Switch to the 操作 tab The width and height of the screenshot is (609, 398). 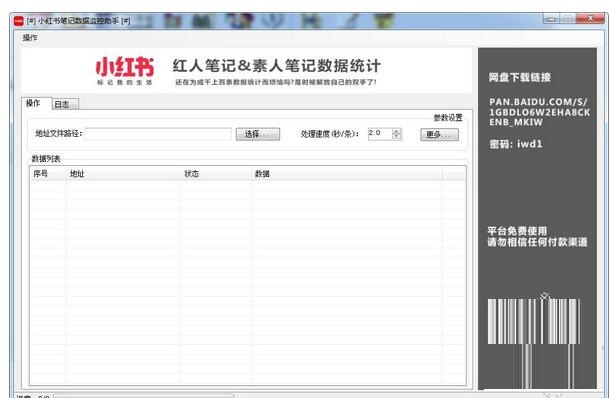point(33,103)
